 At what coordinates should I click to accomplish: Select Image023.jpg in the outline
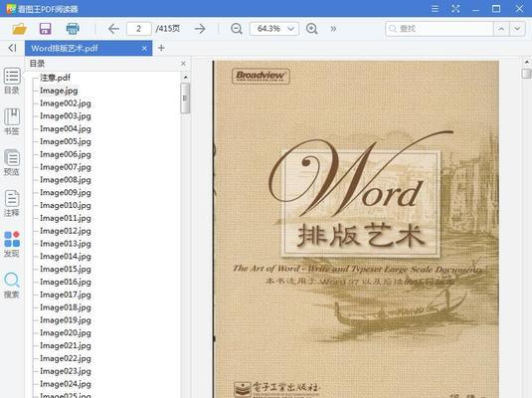tap(66, 371)
